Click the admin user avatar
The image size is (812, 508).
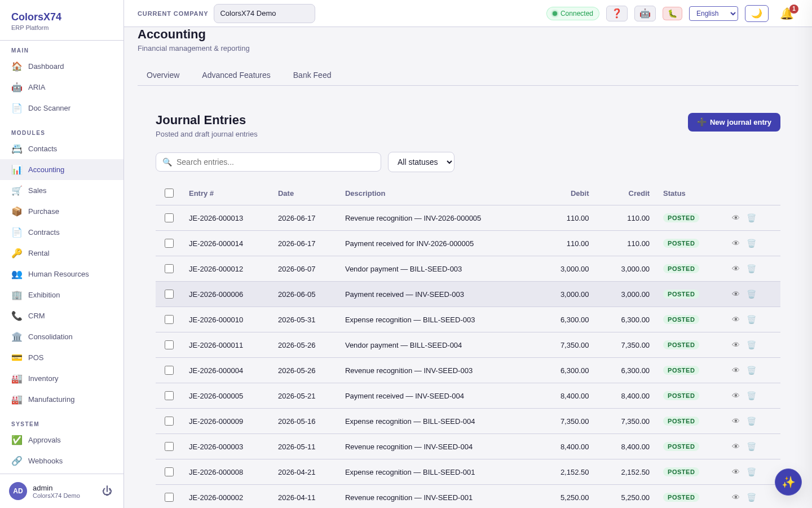[18, 491]
